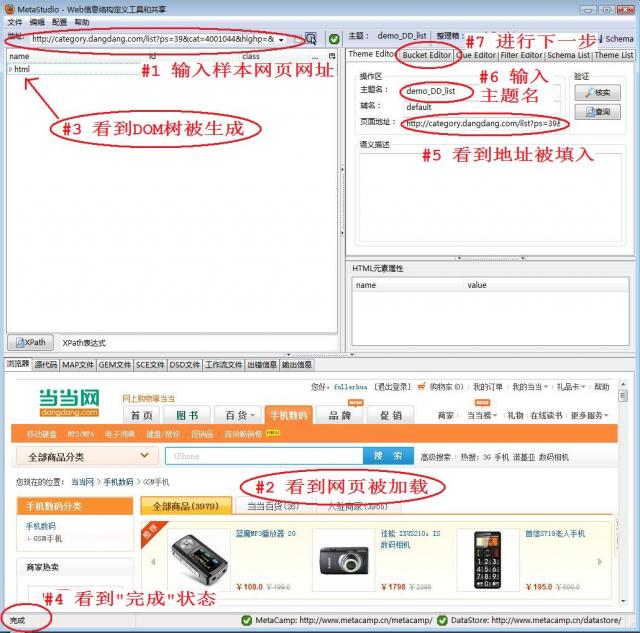Select the SCE文件 tab
Image resolution: width=640 pixels, height=633 pixels.
click(x=150, y=365)
